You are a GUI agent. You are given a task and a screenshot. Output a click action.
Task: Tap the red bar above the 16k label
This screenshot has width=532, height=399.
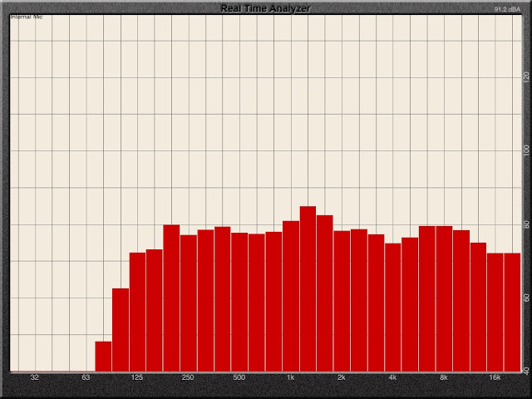click(x=495, y=313)
